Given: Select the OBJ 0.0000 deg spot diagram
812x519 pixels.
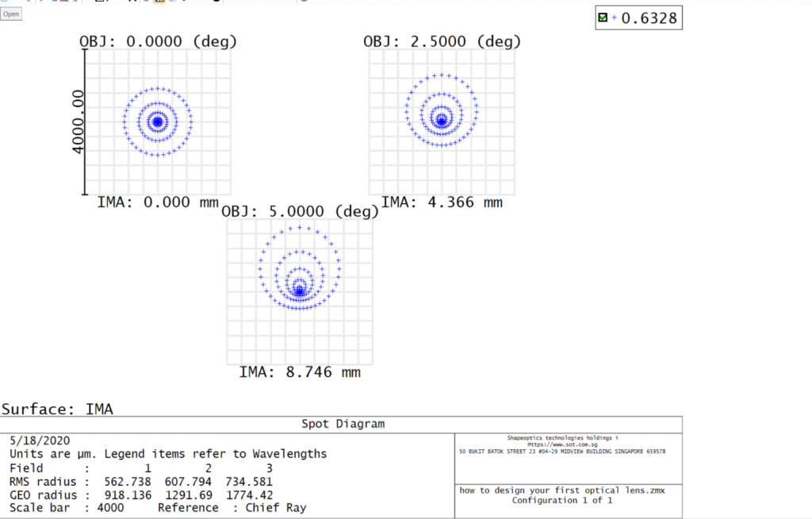Looking at the screenshot, I should click(x=157, y=121).
